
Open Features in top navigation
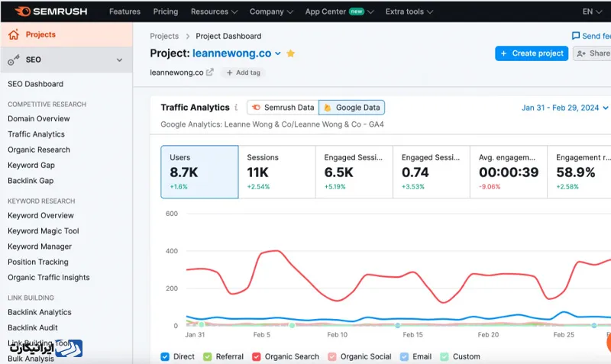(x=124, y=11)
